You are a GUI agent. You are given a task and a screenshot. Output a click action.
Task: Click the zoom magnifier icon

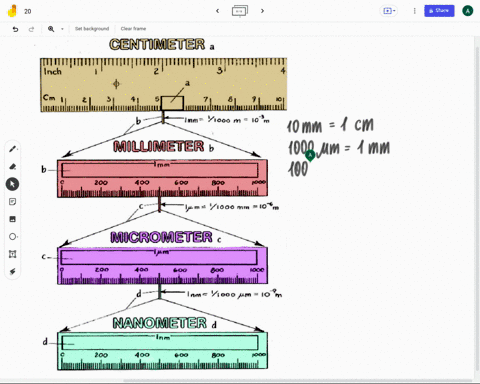point(51,29)
